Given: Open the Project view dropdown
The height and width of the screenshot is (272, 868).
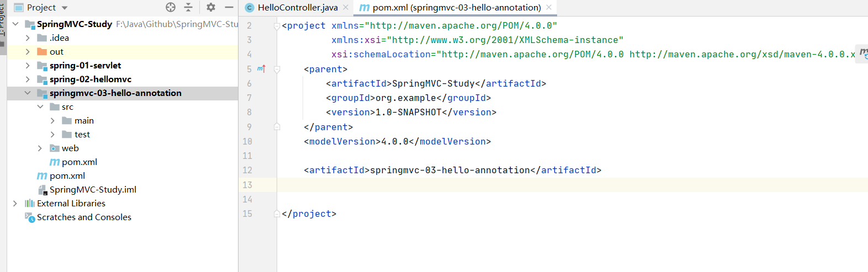Looking at the screenshot, I should (65, 8).
